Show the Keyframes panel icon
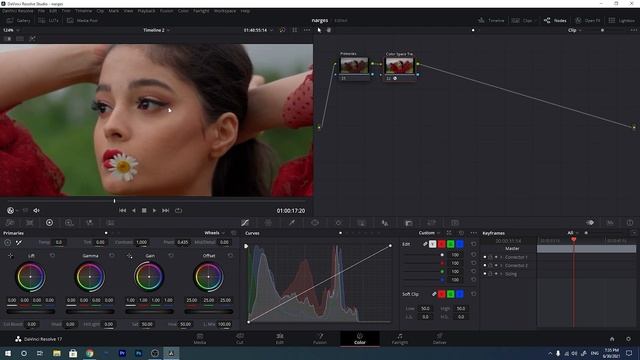The image size is (640, 360). pyautogui.click(x=590, y=223)
